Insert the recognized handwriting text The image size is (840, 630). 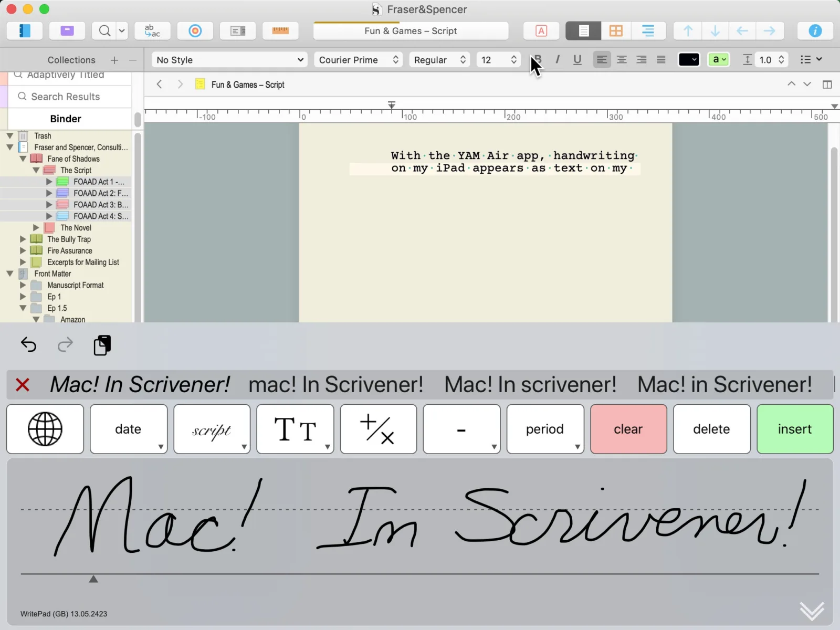click(x=794, y=429)
